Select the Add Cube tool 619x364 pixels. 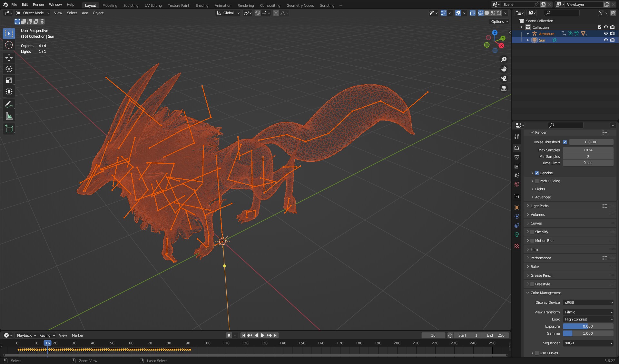pyautogui.click(x=9, y=129)
